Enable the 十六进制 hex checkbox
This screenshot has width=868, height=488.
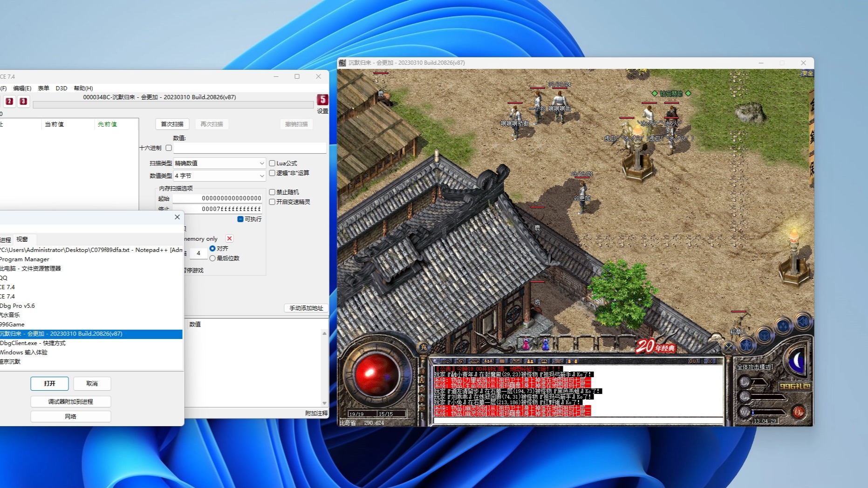click(x=169, y=148)
